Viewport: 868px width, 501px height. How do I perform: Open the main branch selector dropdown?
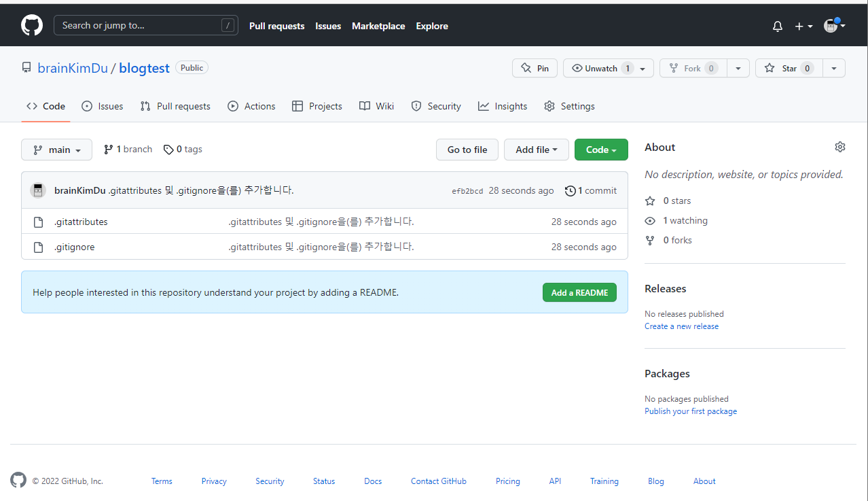(x=56, y=150)
